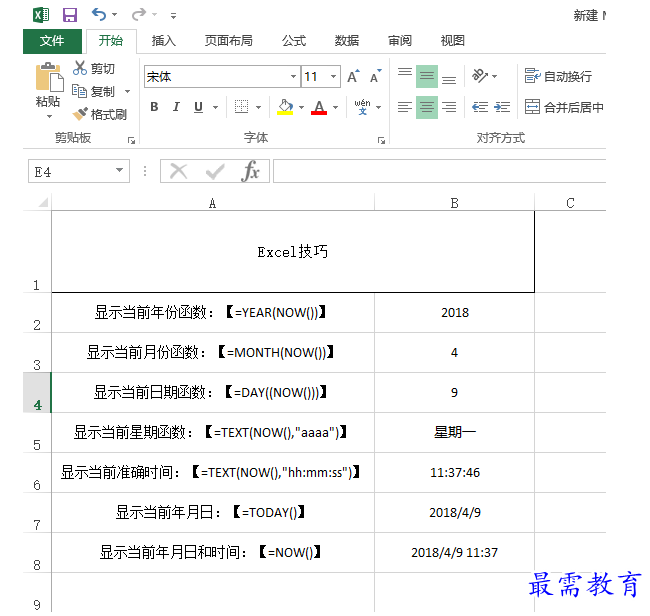This screenshot has width=650, height=616.
Task: Select cell with =YEAR(NOW()) text
Action: point(213,313)
